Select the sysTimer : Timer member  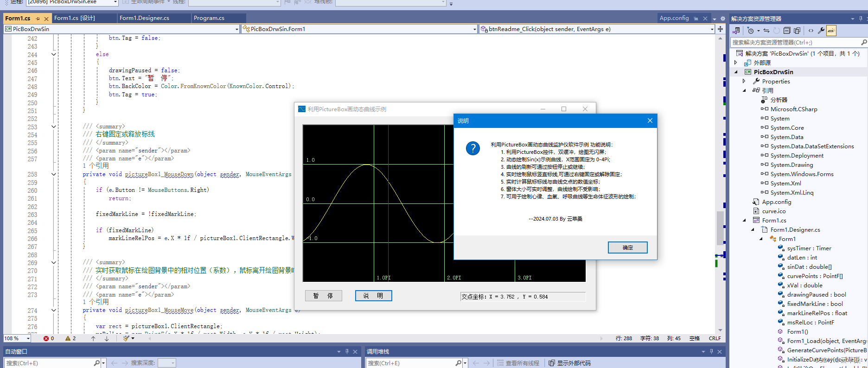(809, 248)
